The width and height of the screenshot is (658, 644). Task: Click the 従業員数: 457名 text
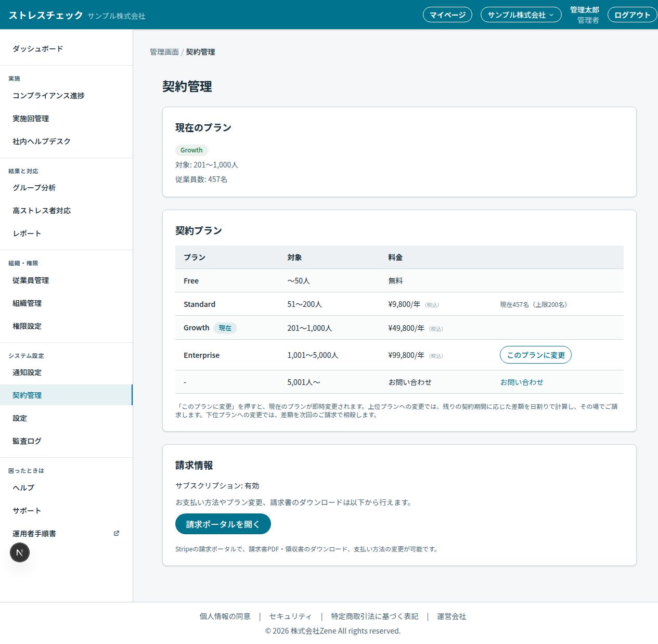click(x=201, y=179)
